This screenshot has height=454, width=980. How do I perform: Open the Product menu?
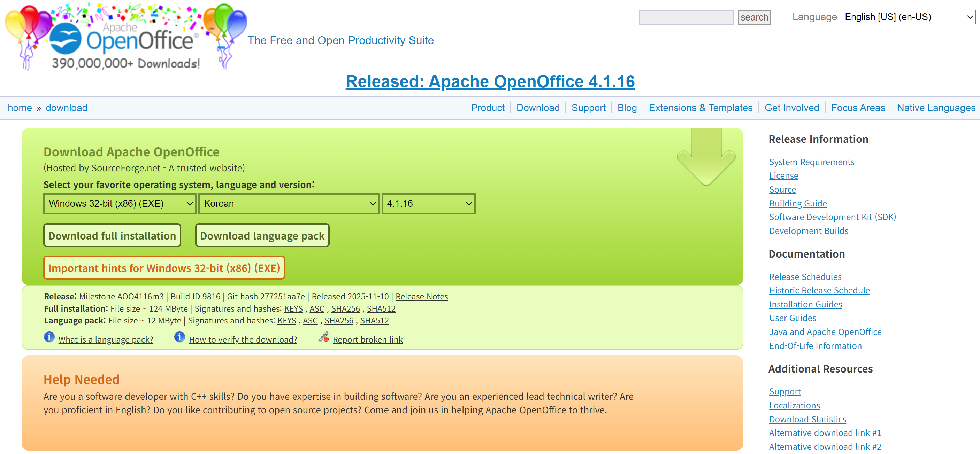[488, 108]
